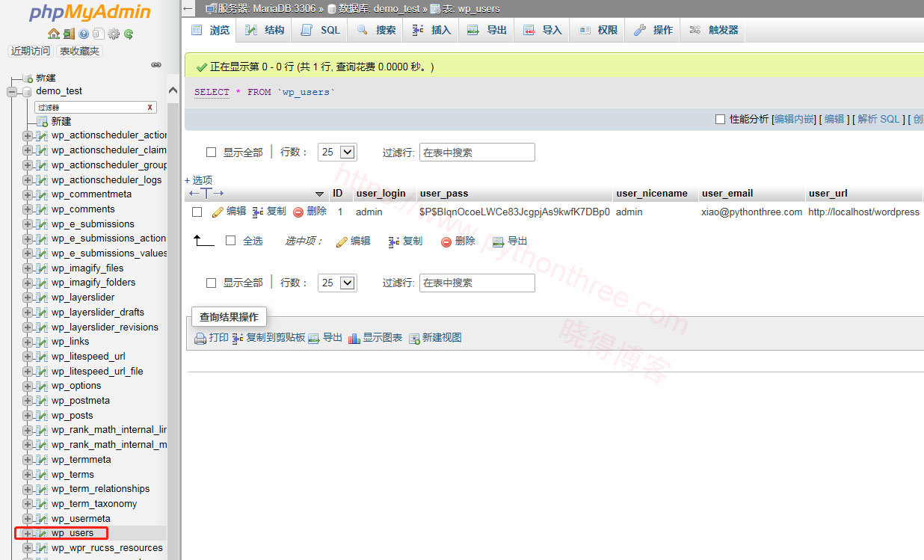Tick the checkbox for the admin row
This screenshot has width=924, height=560.
pos(197,212)
